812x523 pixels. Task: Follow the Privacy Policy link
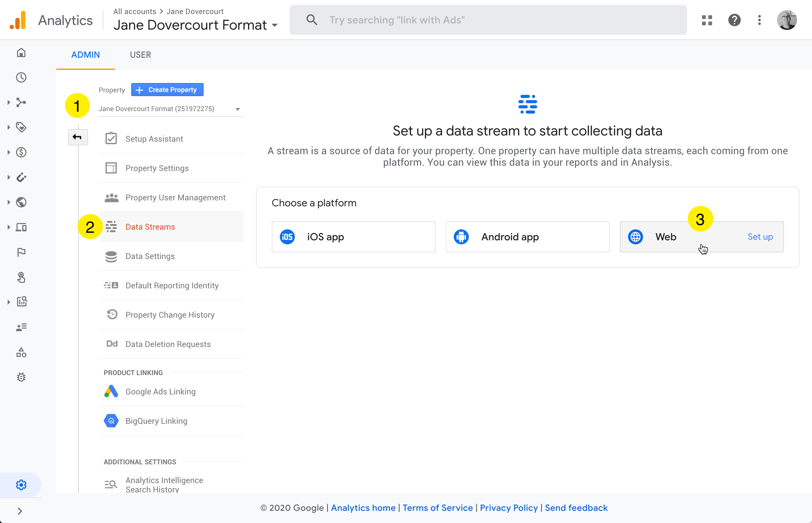point(508,508)
